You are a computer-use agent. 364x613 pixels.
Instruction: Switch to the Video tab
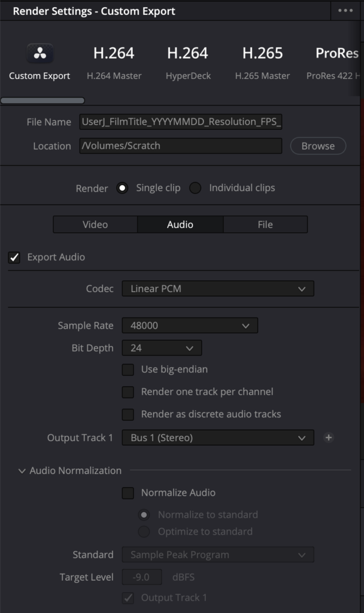click(x=95, y=224)
